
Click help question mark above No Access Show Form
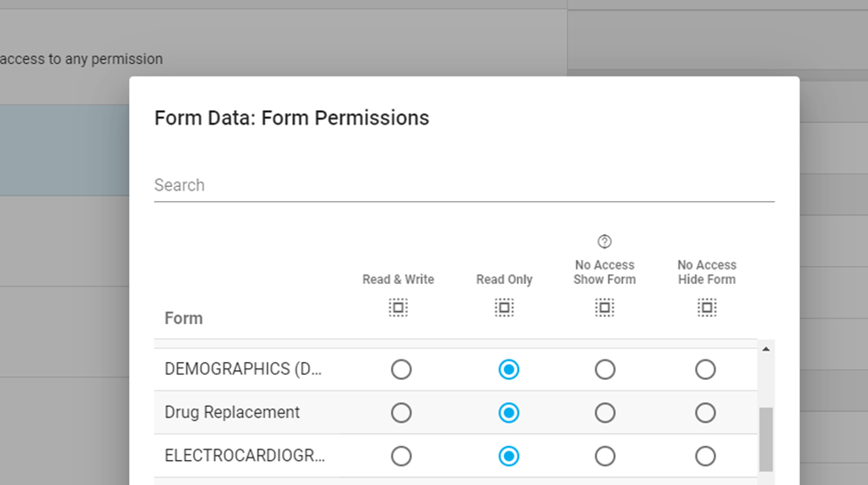point(604,241)
